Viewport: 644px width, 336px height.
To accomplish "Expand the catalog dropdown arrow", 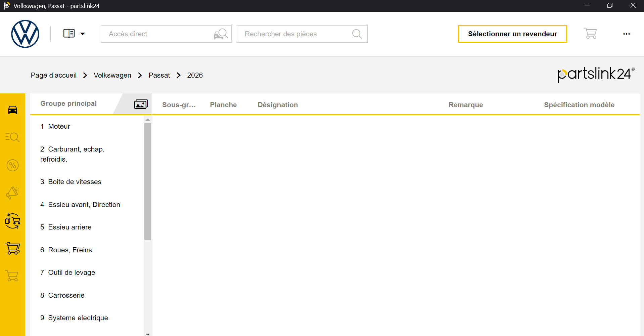I will pos(83,34).
